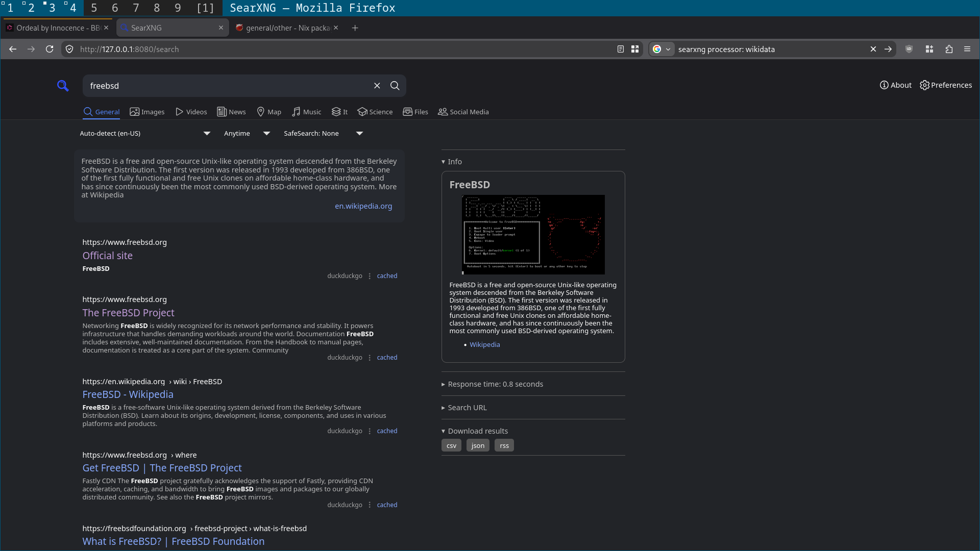Click the grid icon inside the address bar
Viewport: 980px width, 551px height.
[x=635, y=49]
